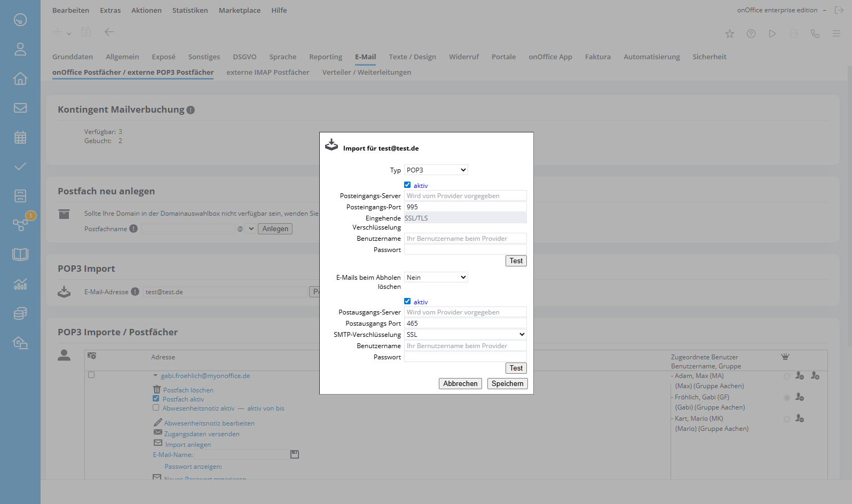Open the Typ POP3 dropdown
Image resolution: width=852 pixels, height=504 pixels.
coord(436,170)
